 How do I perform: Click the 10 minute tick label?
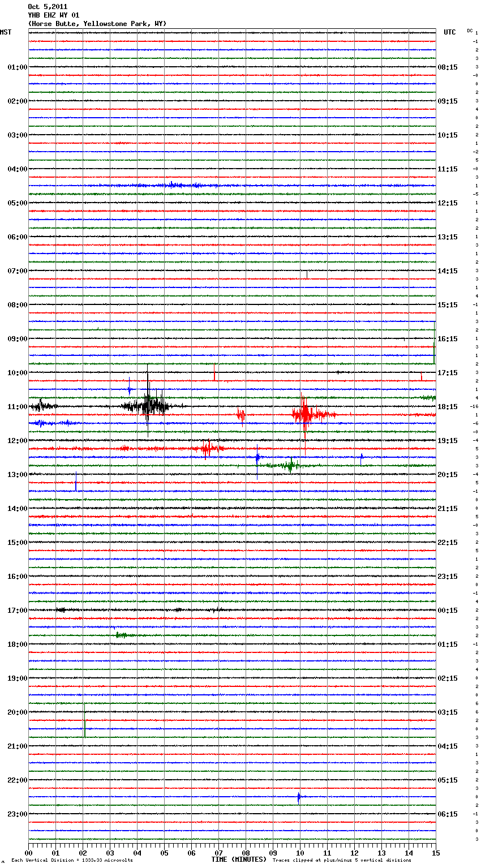(x=300, y=853)
